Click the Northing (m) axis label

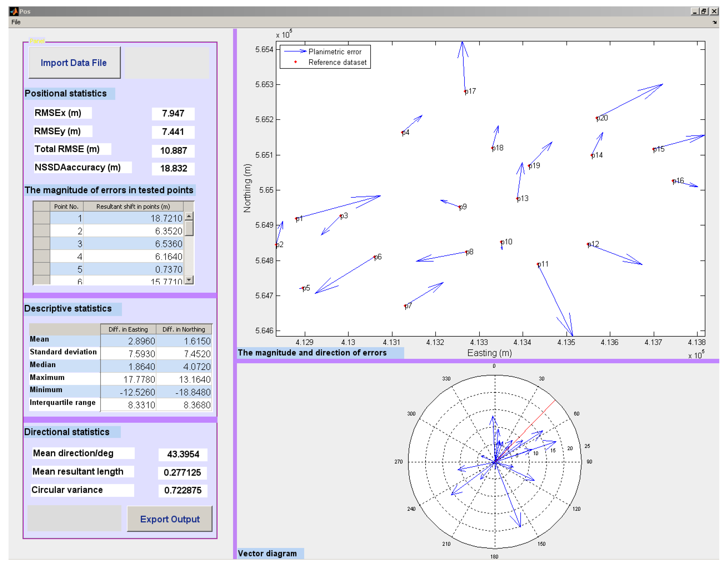click(x=247, y=188)
